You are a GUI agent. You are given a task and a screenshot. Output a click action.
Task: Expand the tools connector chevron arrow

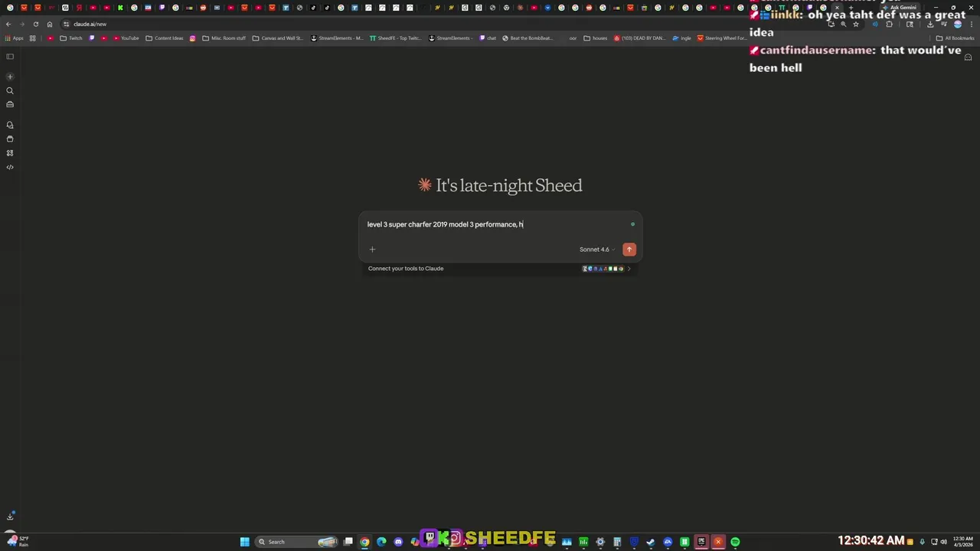point(629,269)
